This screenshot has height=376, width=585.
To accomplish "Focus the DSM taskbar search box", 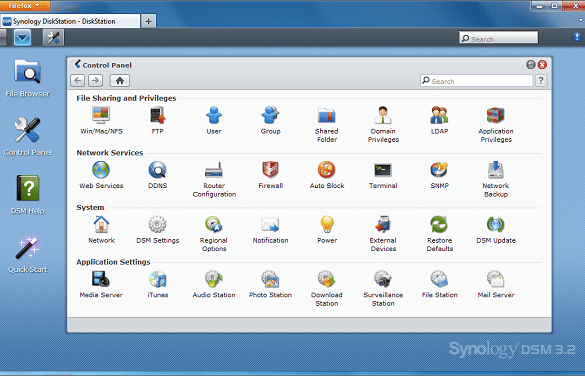I will click(x=498, y=37).
